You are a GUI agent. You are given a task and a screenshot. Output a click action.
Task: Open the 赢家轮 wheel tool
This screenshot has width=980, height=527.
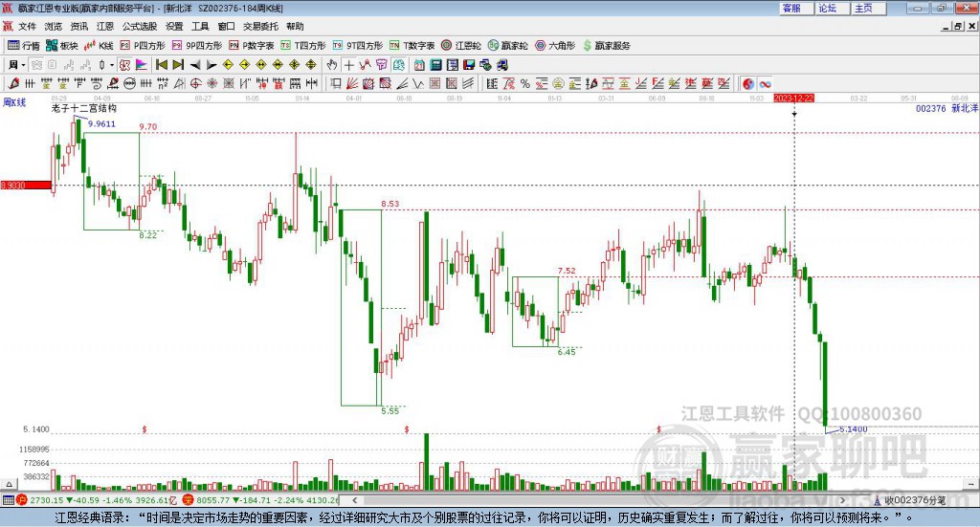pyautogui.click(x=507, y=46)
